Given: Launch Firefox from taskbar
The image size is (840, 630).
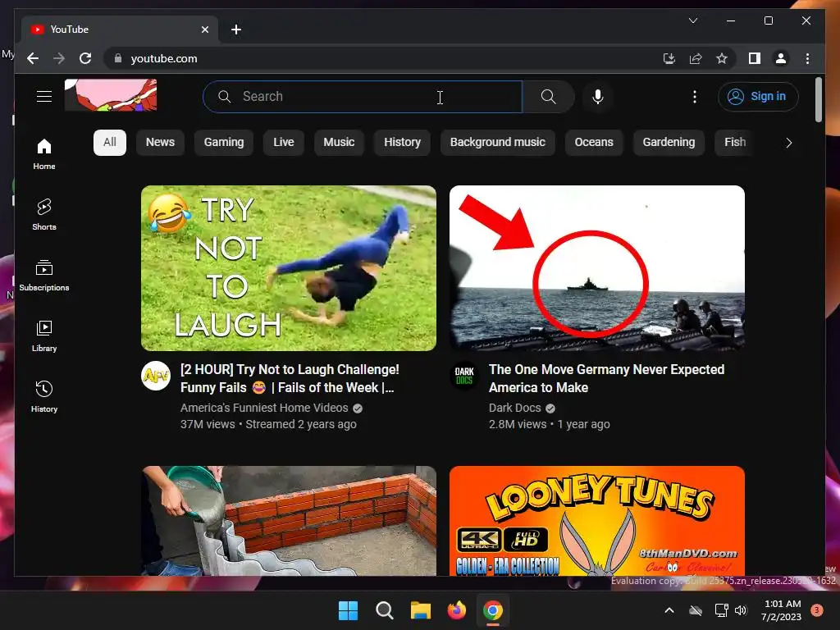Looking at the screenshot, I should [x=456, y=610].
